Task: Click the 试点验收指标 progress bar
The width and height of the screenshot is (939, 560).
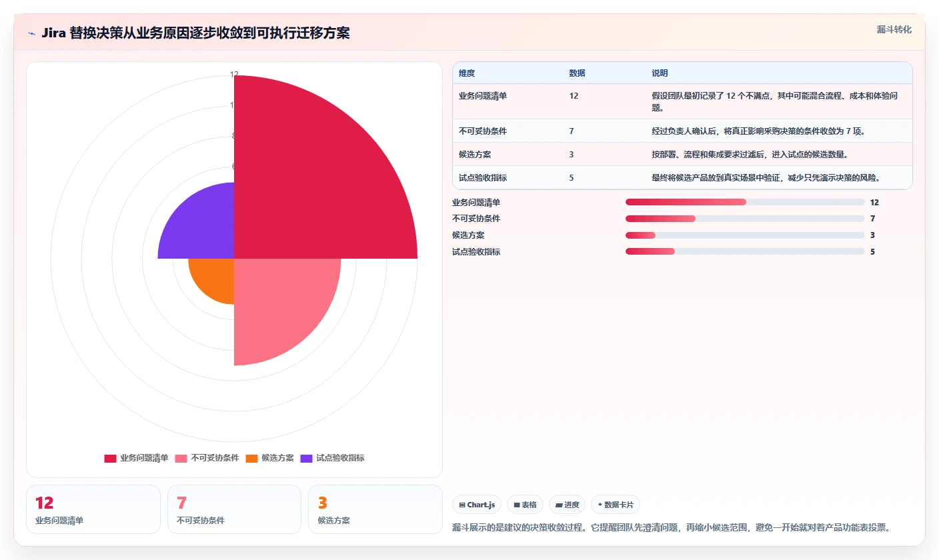Action: (x=745, y=252)
